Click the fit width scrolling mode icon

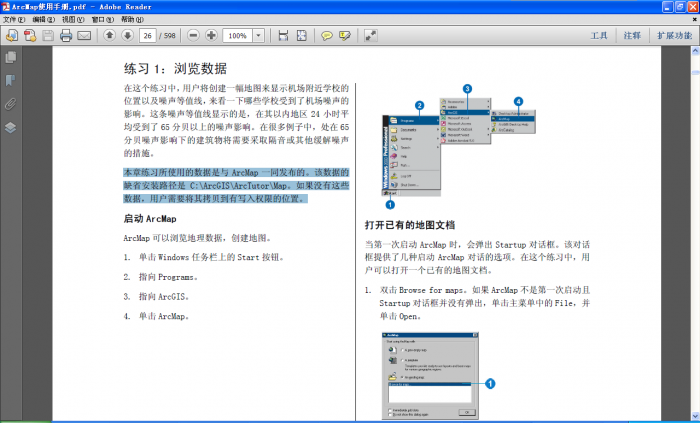point(283,36)
